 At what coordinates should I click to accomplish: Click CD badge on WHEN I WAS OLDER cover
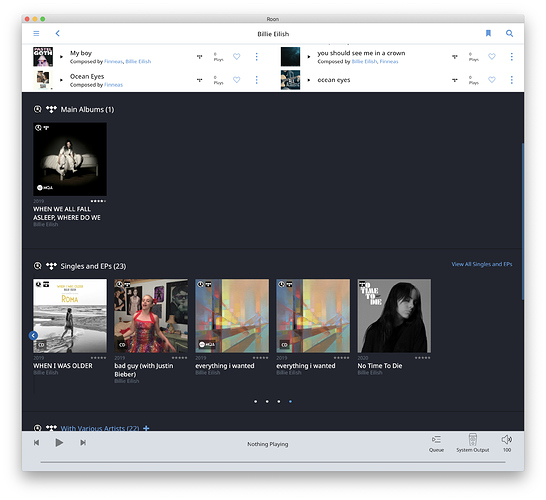pyautogui.click(x=41, y=345)
